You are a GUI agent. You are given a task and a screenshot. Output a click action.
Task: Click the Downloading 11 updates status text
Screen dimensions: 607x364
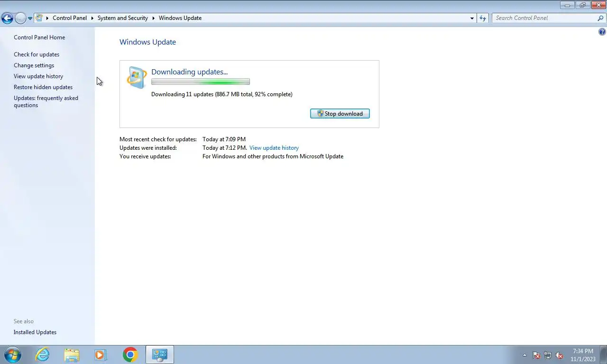point(222,94)
